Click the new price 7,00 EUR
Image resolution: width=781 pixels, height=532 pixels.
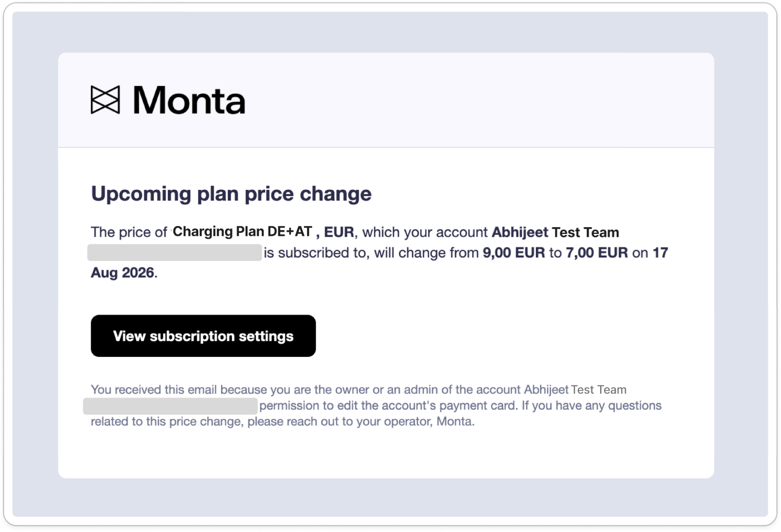pyautogui.click(x=597, y=253)
